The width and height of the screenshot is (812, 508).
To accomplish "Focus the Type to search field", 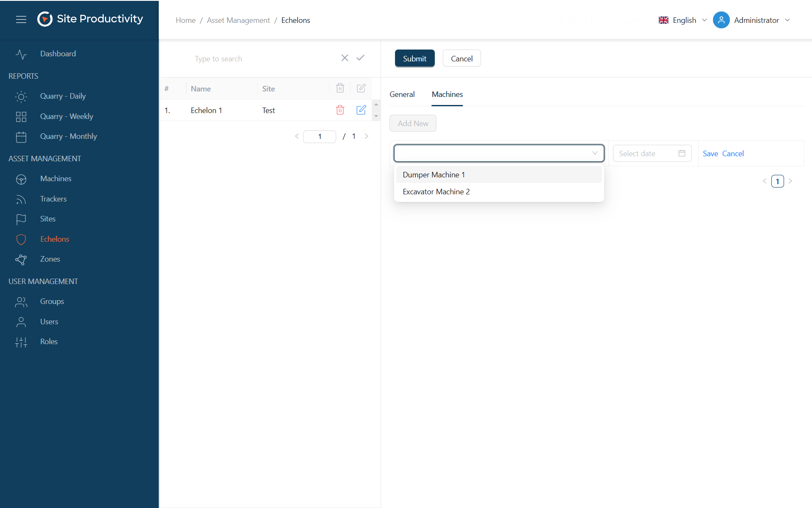I will [262, 59].
